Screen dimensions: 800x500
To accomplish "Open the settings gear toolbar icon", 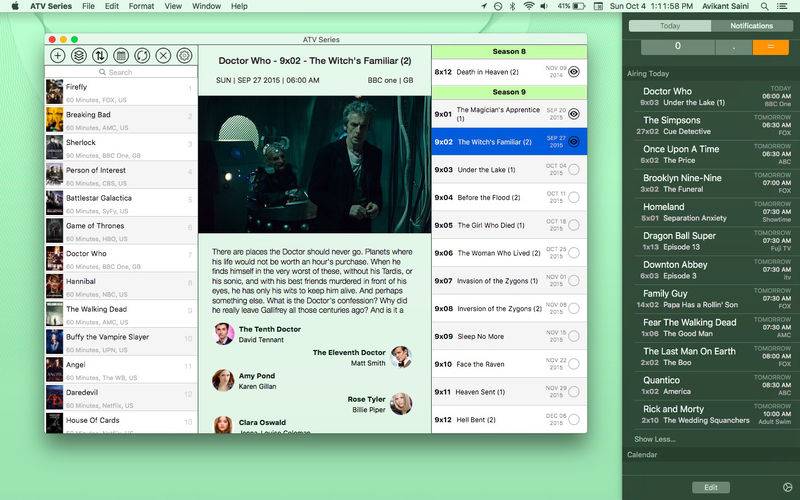I will coord(184,55).
